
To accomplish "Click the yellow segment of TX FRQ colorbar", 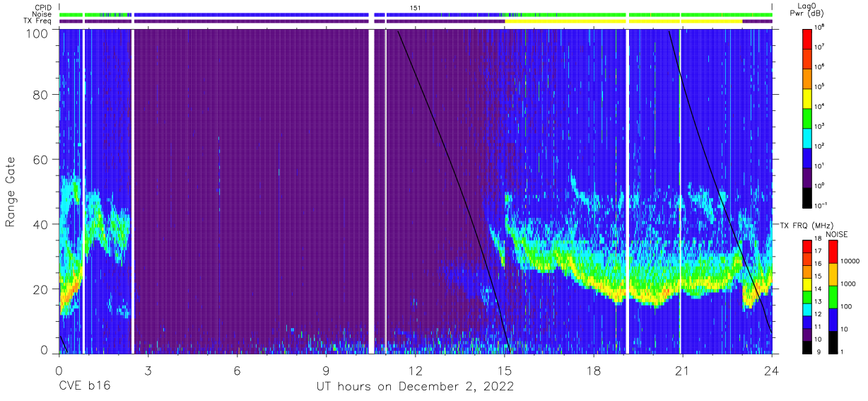I will point(807,283).
